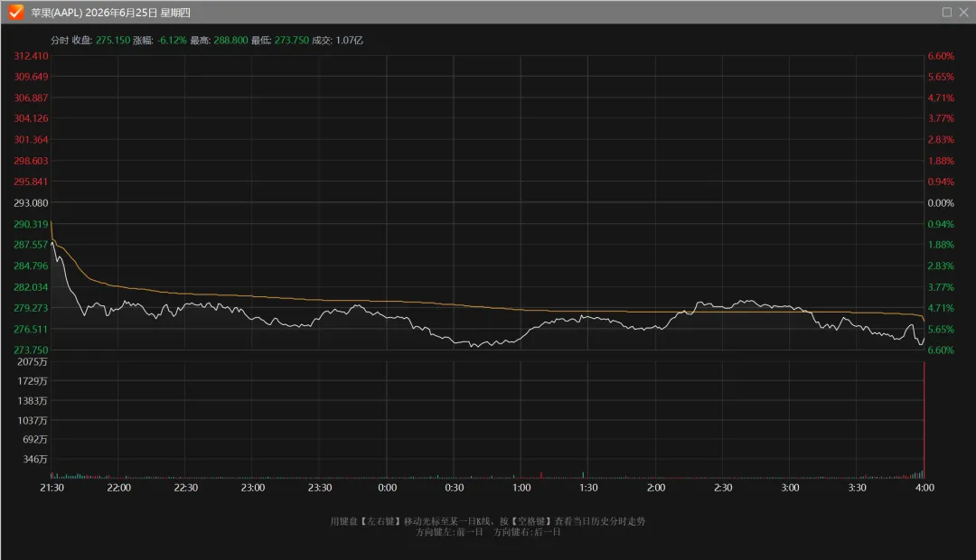
Task: Click price axis label 298.603
Action: coord(31,161)
